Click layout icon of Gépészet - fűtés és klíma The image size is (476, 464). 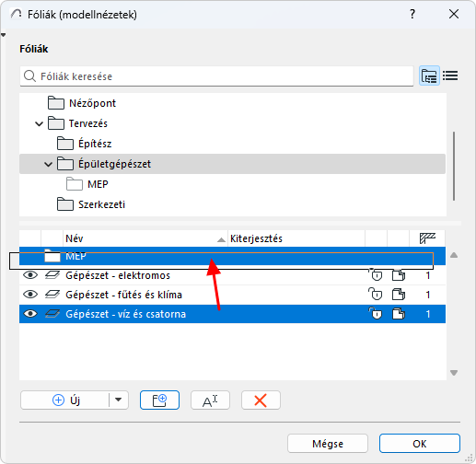click(399, 295)
